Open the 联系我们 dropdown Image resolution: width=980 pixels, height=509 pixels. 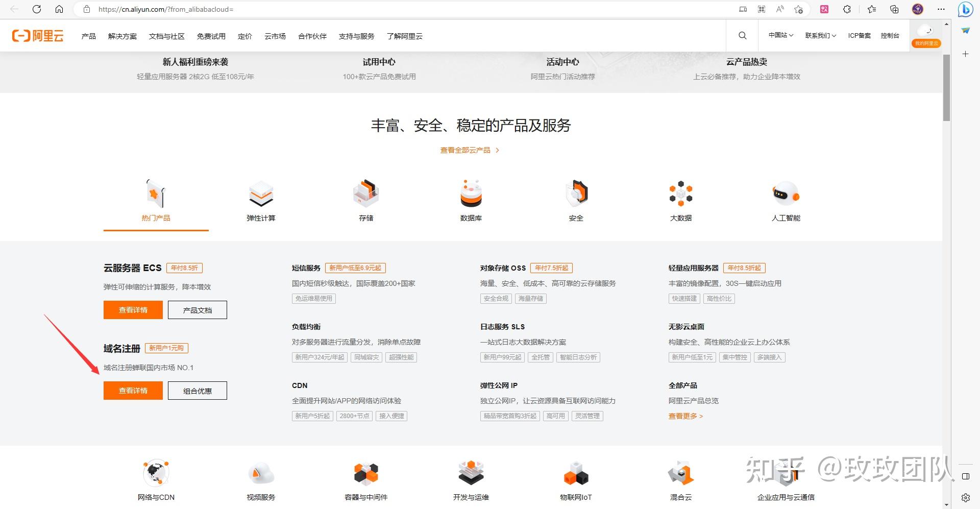[820, 35]
